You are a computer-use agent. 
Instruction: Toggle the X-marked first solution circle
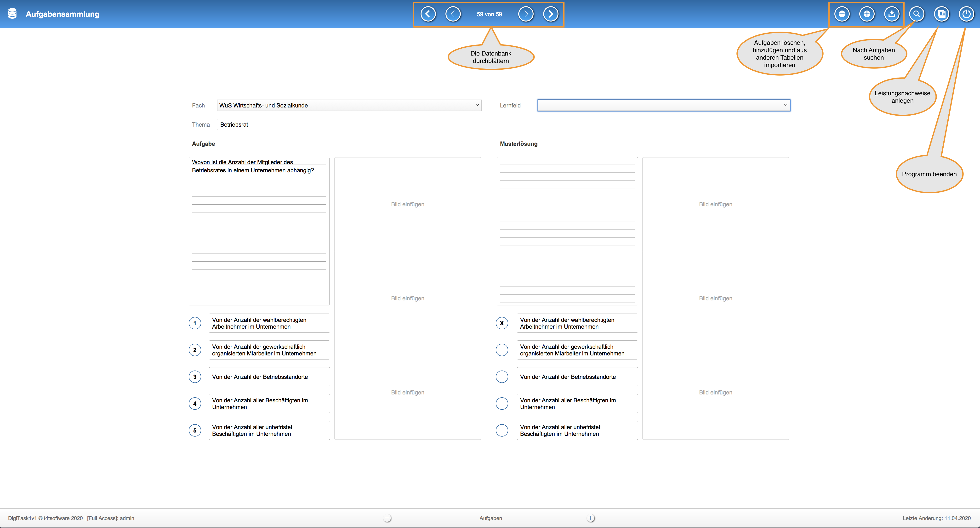tap(502, 323)
